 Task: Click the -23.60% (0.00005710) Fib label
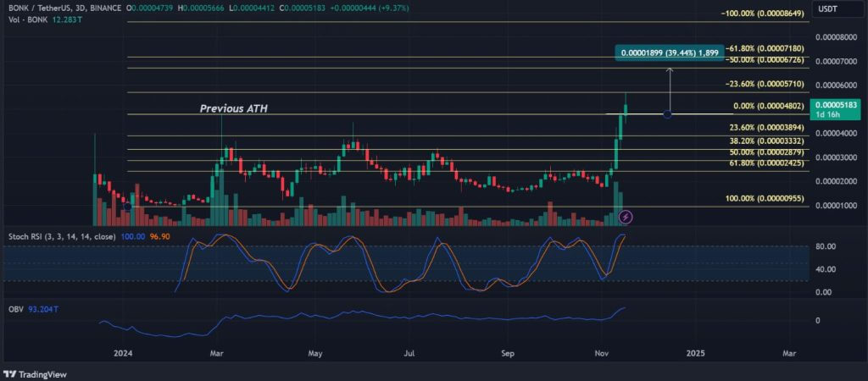[x=764, y=84]
